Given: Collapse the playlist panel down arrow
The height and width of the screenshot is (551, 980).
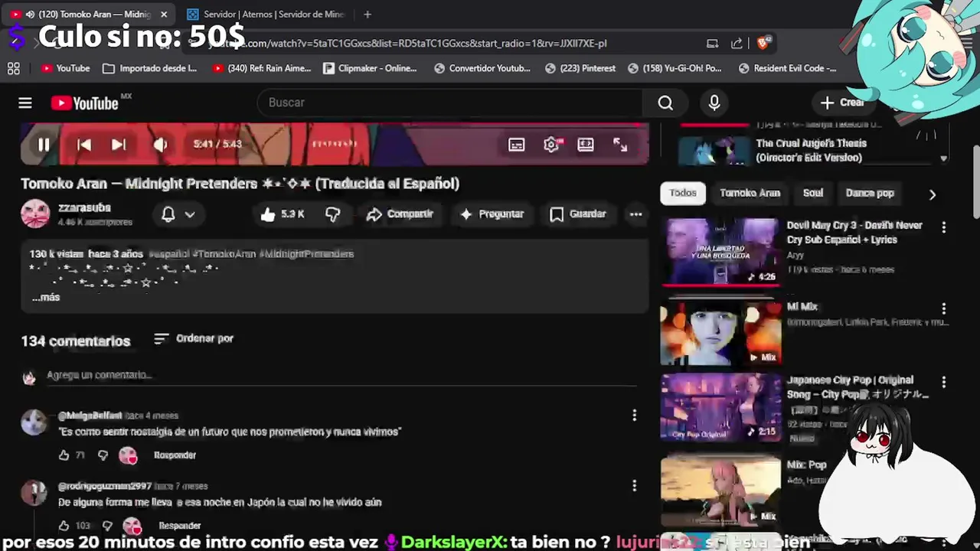Looking at the screenshot, I should pyautogui.click(x=943, y=158).
